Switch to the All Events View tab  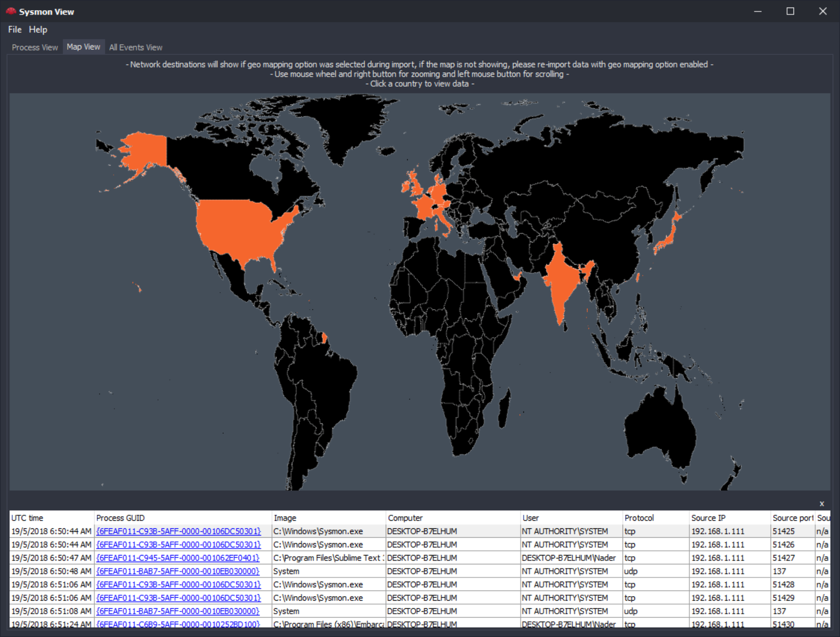pos(135,47)
